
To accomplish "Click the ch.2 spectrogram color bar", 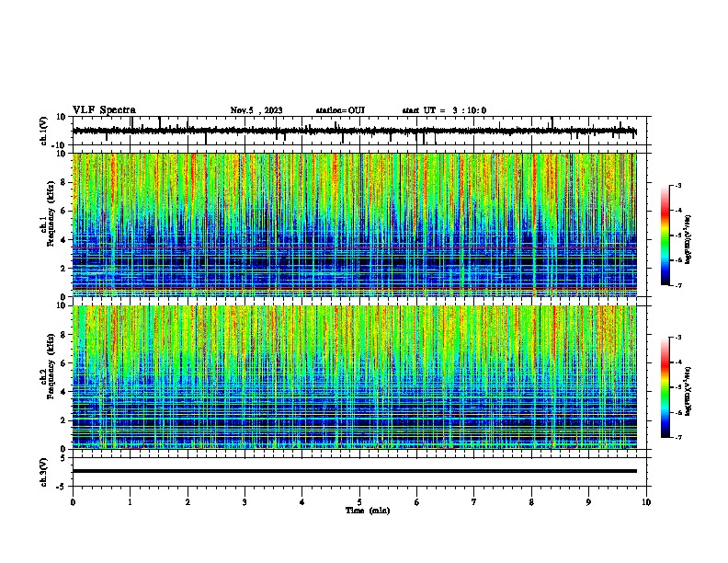I will (665, 387).
